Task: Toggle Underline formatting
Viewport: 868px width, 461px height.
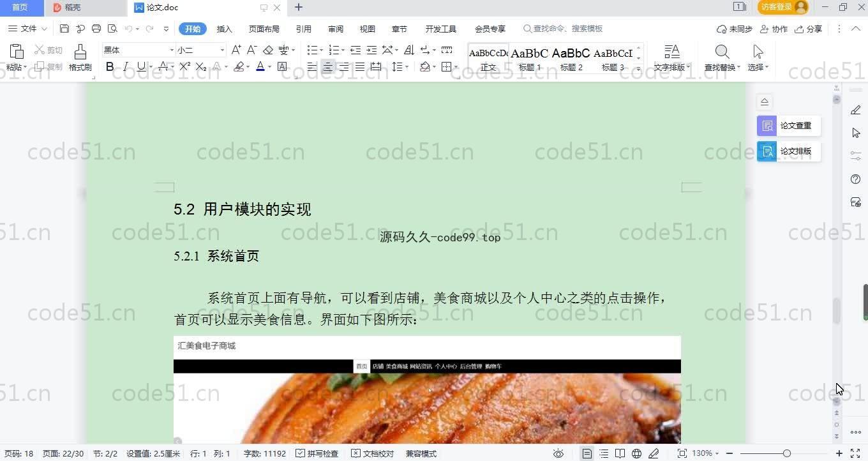Action: click(141, 66)
